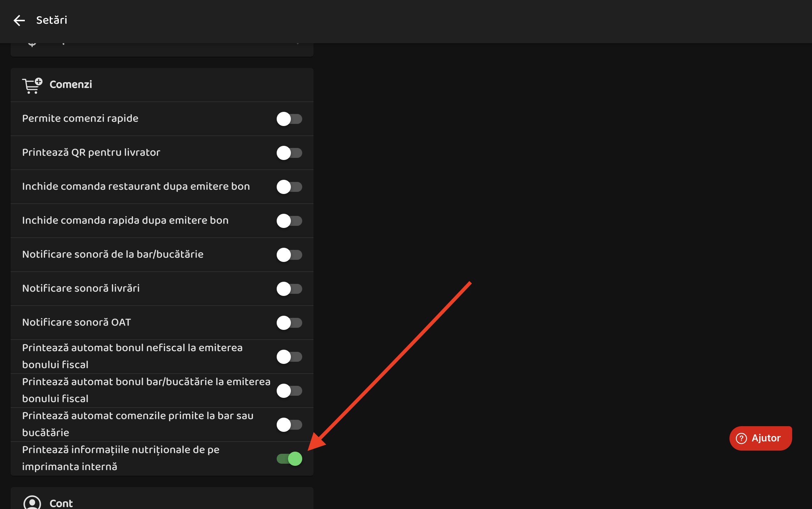Click the question mark help icon

click(x=741, y=438)
